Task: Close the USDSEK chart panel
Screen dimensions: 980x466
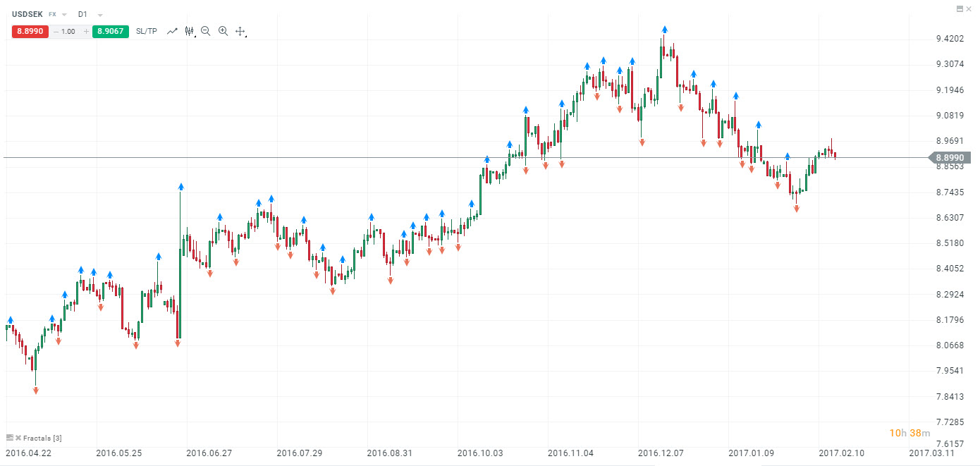Action: click(x=969, y=8)
